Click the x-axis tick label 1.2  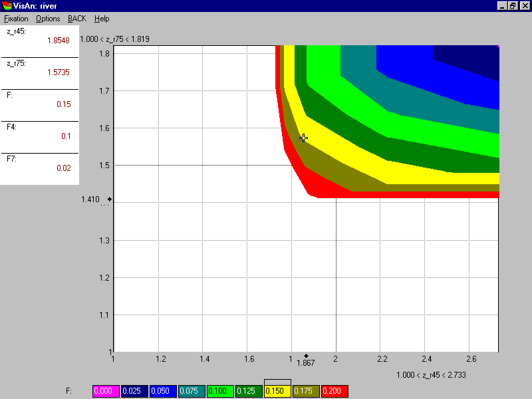point(161,359)
